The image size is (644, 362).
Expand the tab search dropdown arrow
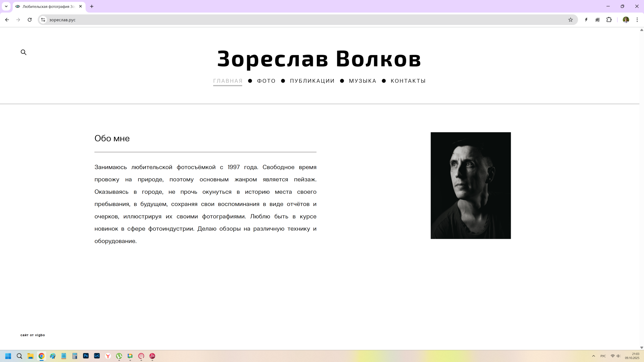(6, 6)
